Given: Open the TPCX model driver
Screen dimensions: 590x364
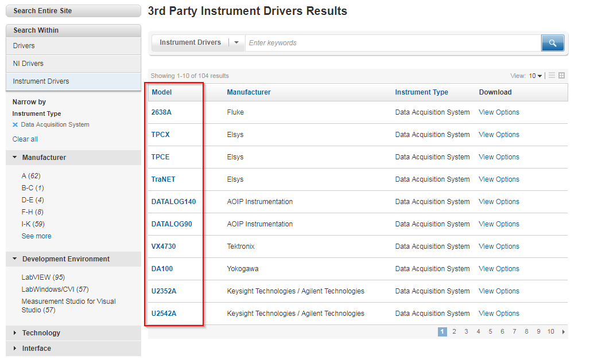Looking at the screenshot, I should coord(160,135).
